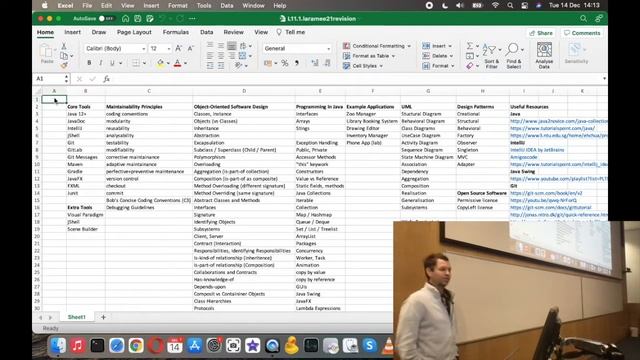Decrease font size with smaller A icon
This screenshot has height=360, width=640.
coord(191,48)
